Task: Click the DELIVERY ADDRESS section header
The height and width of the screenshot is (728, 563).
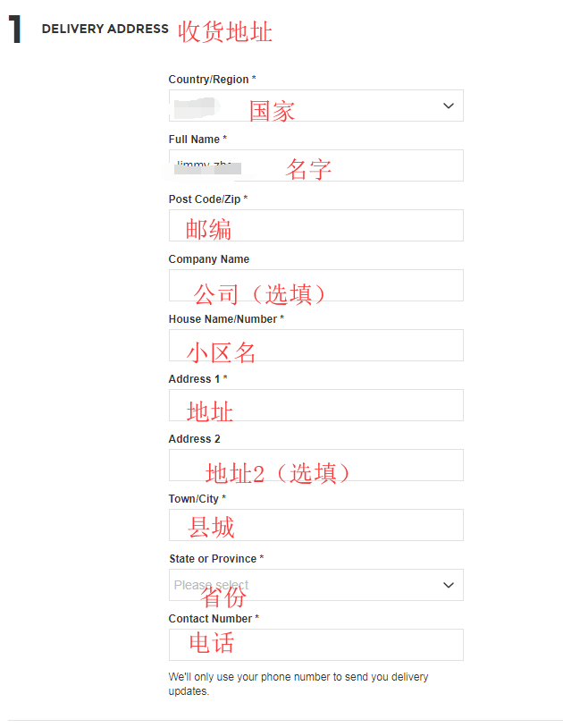Action: 106,29
